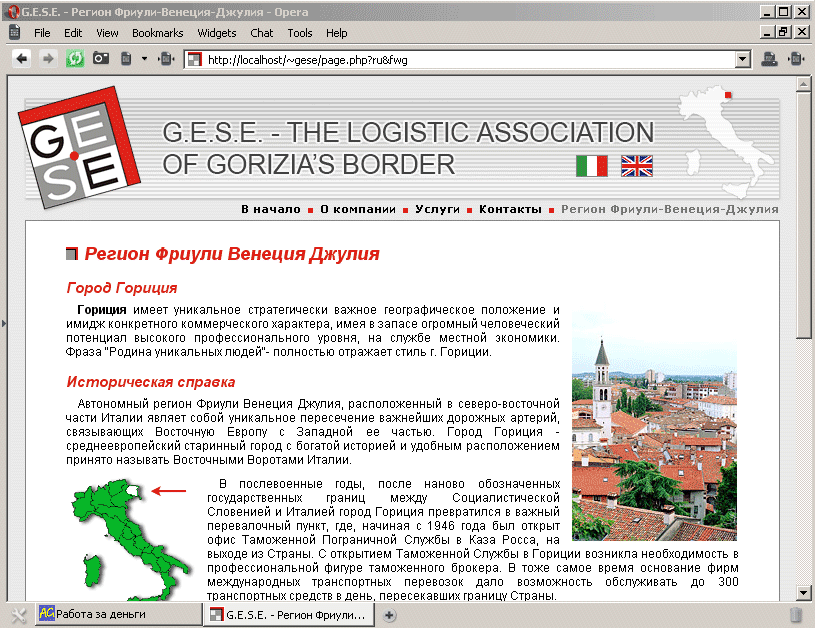Click the rightmost page-width toolbar icon

coord(796,59)
